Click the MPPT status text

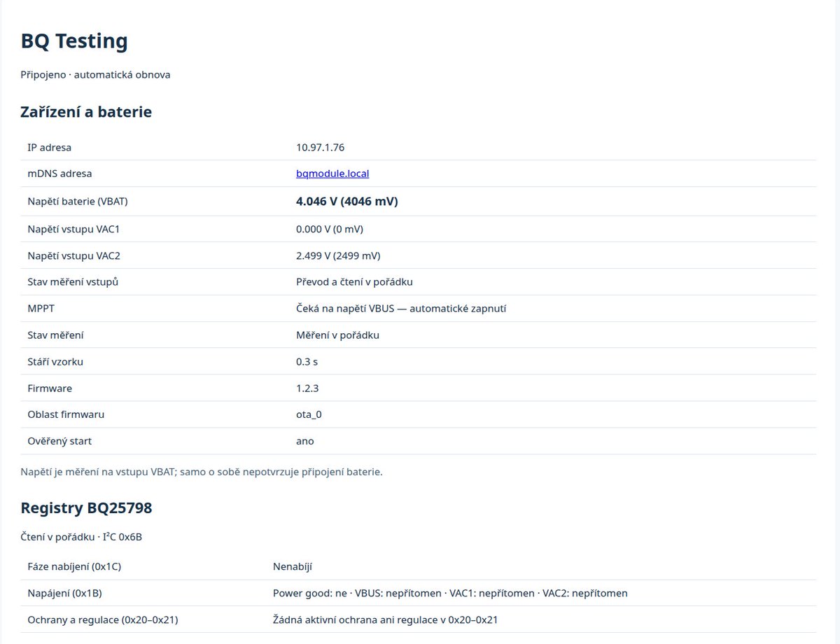[401, 309]
